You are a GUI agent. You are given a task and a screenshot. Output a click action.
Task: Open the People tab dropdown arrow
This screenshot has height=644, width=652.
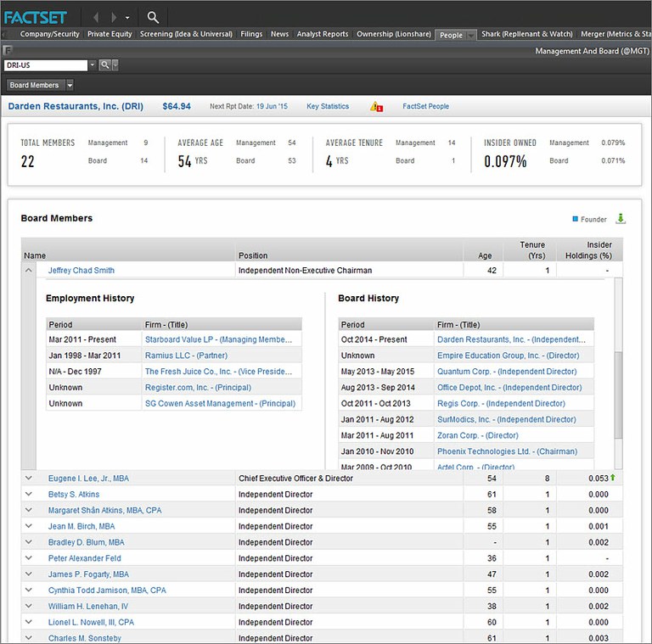pyautogui.click(x=470, y=36)
